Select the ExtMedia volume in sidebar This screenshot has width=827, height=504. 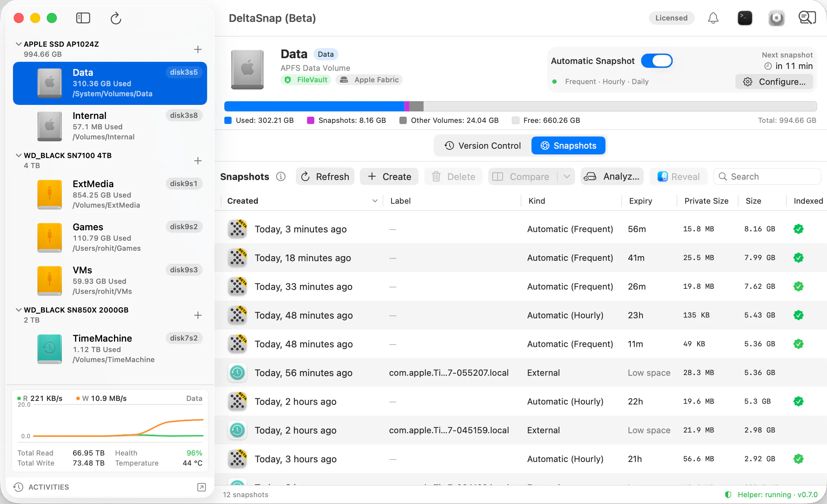tap(110, 194)
